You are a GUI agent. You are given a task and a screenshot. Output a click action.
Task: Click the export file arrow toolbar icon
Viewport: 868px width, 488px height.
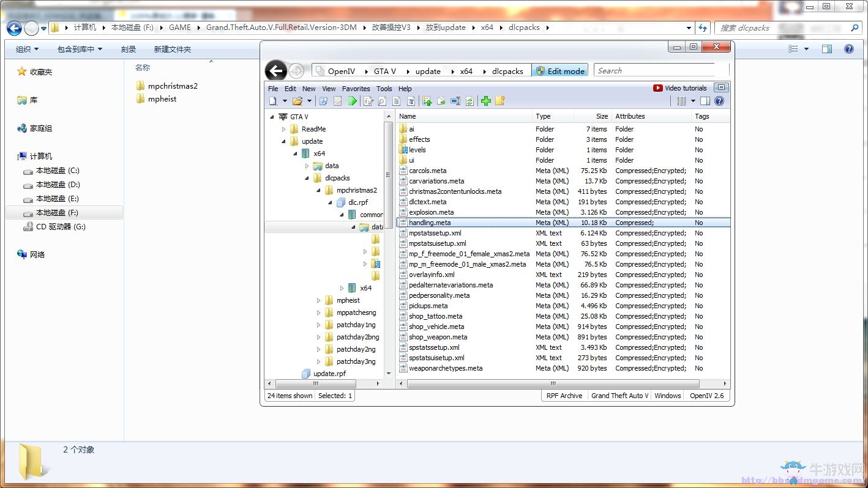coord(441,101)
